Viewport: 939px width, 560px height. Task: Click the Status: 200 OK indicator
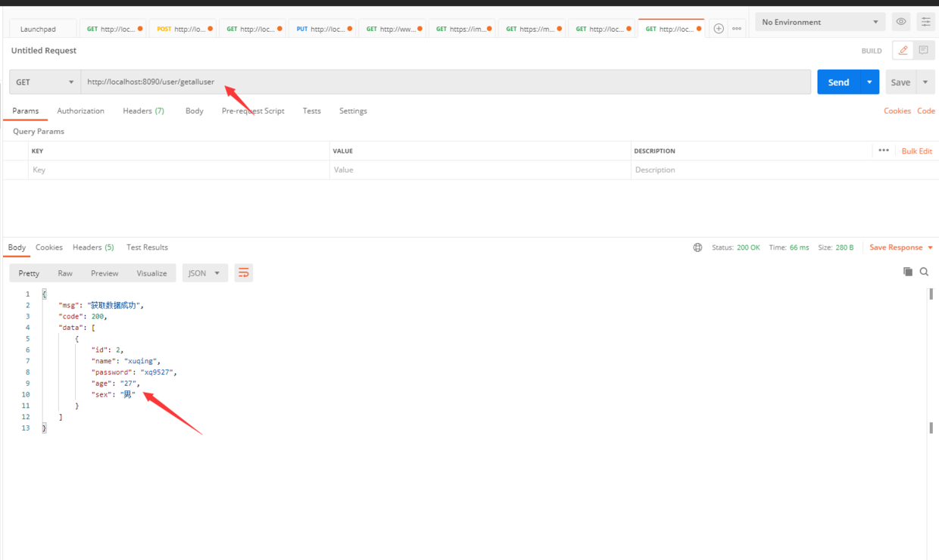pyautogui.click(x=736, y=247)
